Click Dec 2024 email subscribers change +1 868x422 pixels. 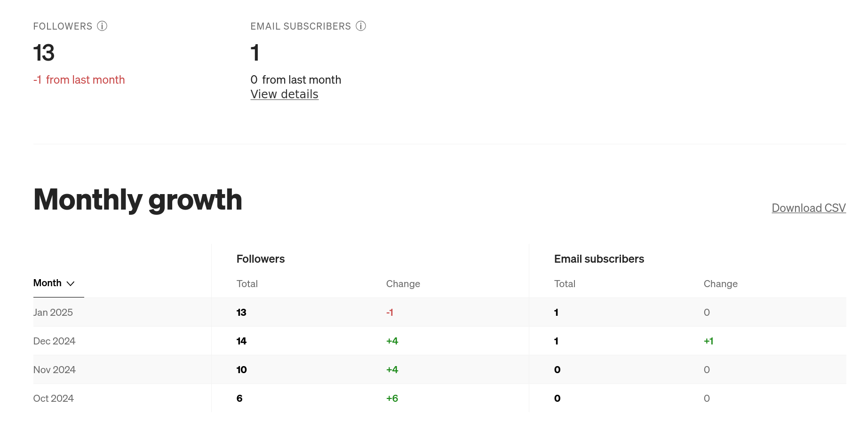[x=708, y=341]
